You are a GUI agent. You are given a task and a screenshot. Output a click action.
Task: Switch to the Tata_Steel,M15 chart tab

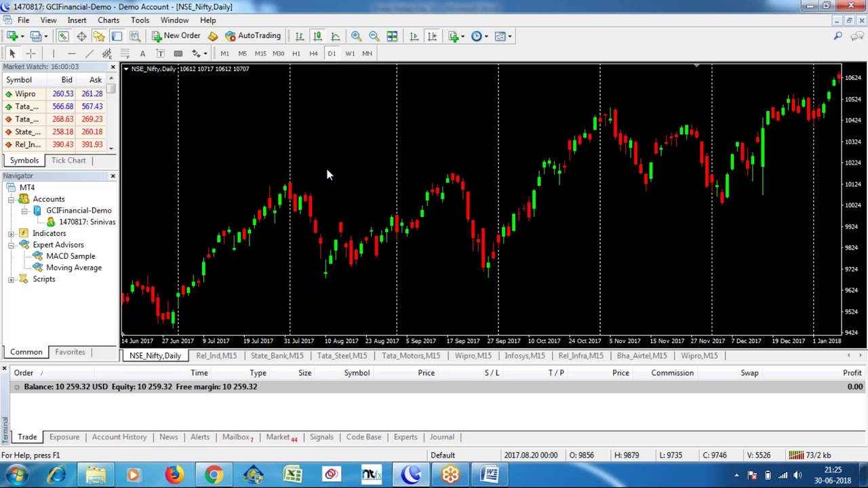[342, 356]
